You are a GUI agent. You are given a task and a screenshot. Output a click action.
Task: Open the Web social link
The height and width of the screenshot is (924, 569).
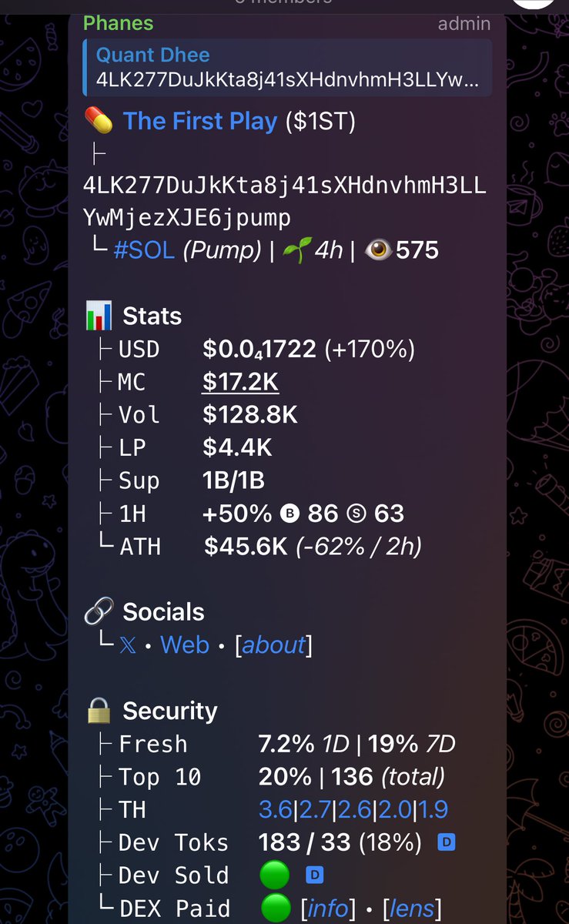click(185, 644)
